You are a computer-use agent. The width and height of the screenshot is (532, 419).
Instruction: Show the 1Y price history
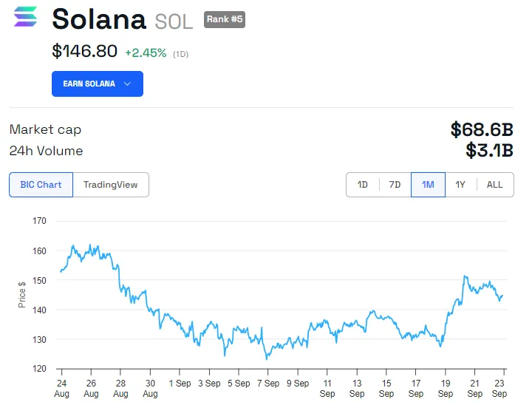460,185
